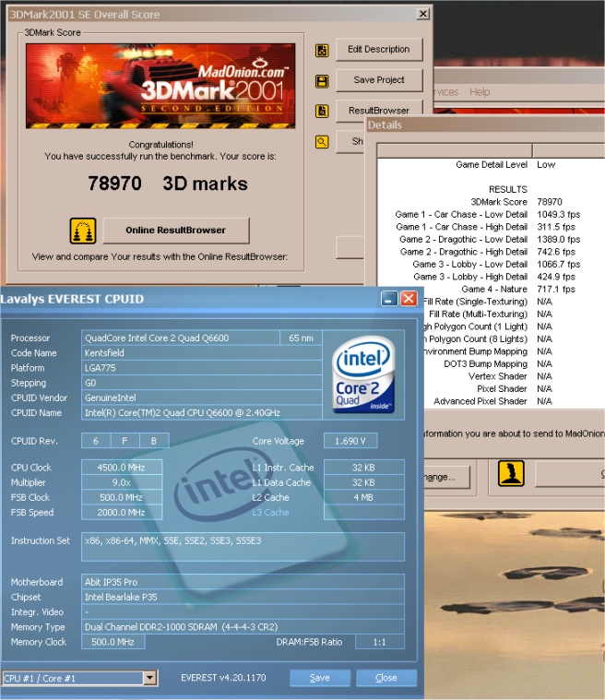This screenshot has width=605, height=700.
Task: Click the Motherboard value Abit IP35 Pro
Action: pyautogui.click(x=243, y=582)
